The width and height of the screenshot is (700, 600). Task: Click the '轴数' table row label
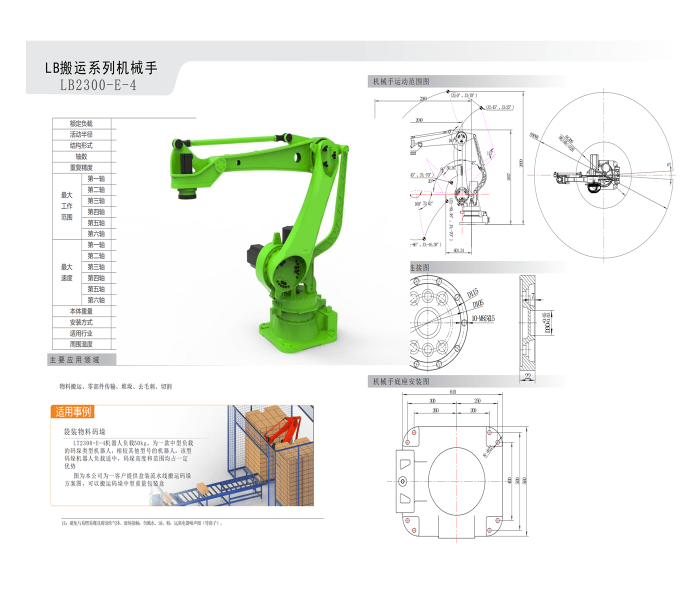point(81,156)
